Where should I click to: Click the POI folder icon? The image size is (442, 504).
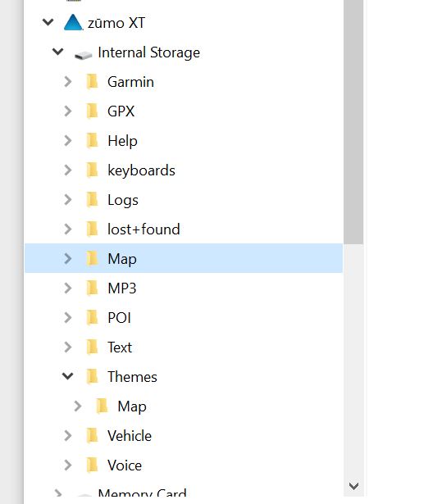(93, 318)
